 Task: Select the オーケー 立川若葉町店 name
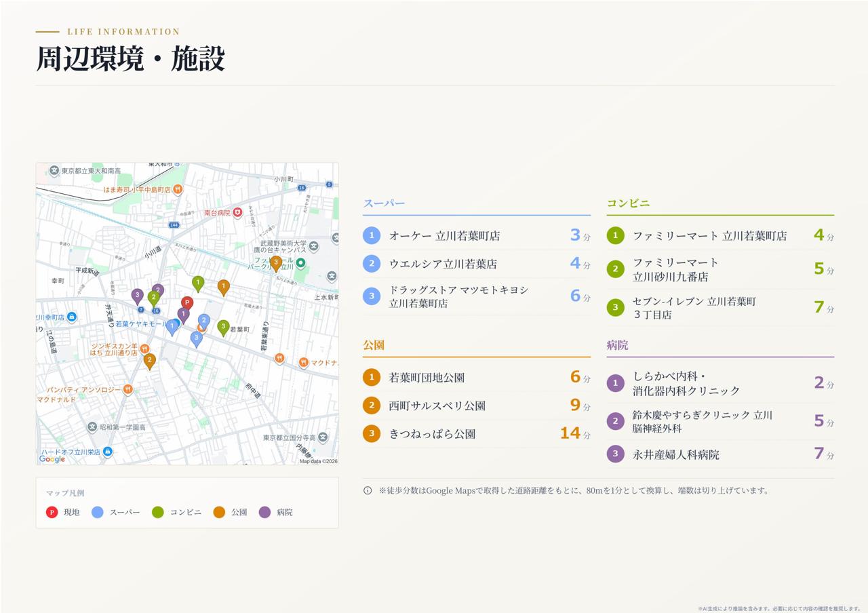pos(445,236)
